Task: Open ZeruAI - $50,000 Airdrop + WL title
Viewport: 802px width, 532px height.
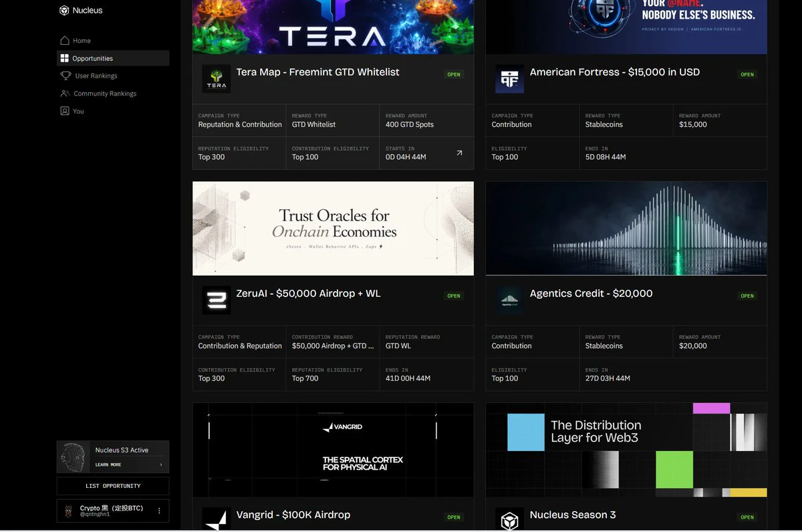Action: pos(308,293)
